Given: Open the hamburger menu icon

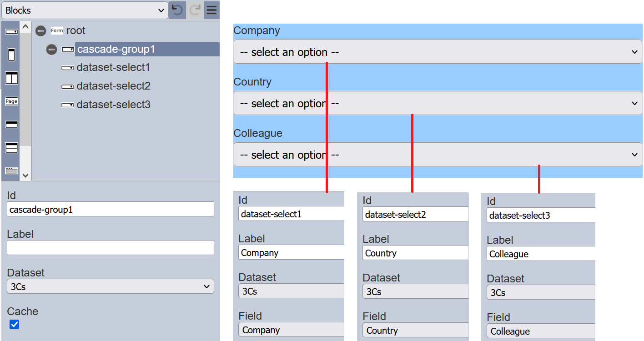Looking at the screenshot, I should tap(211, 10).
